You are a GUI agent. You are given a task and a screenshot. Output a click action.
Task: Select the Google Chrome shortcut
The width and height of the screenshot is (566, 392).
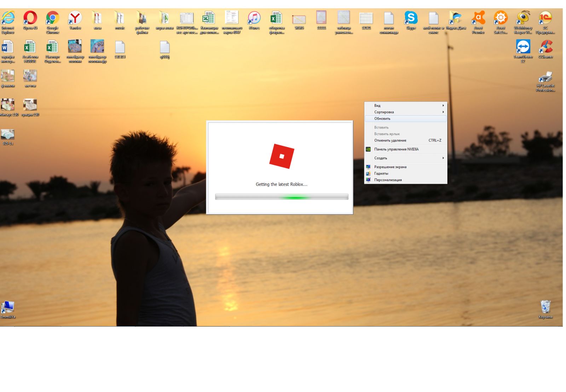click(52, 22)
